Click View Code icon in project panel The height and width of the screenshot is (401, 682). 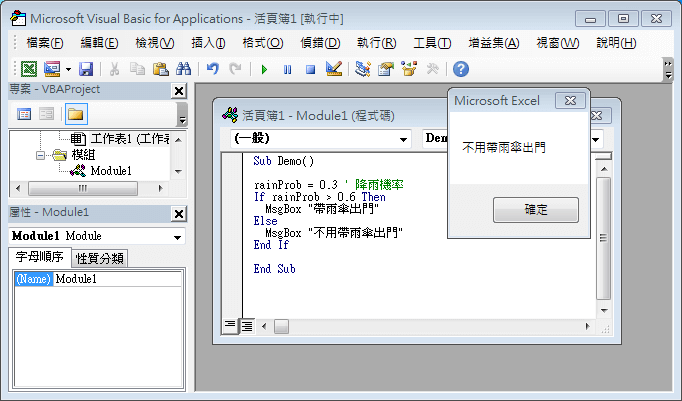tap(24, 114)
